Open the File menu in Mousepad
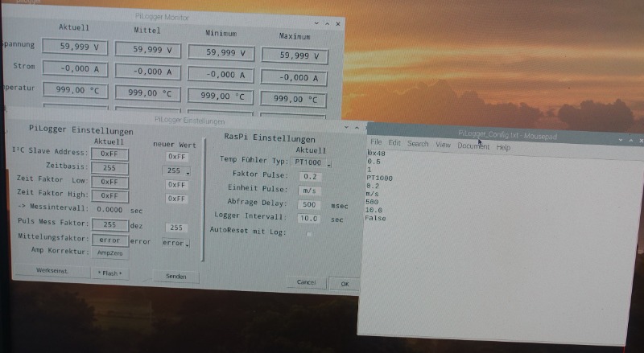The image size is (644, 353). point(375,144)
